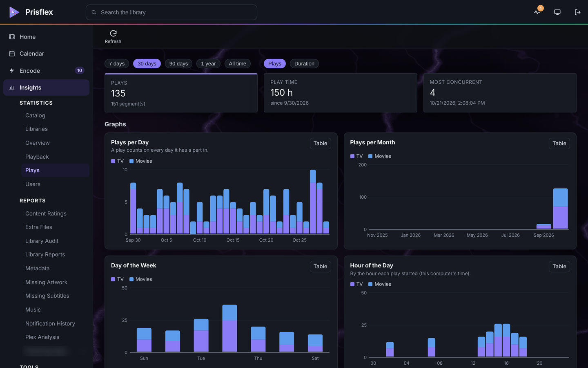Show Plays per Day as table
Viewport: 588px width, 368px height.
click(321, 144)
